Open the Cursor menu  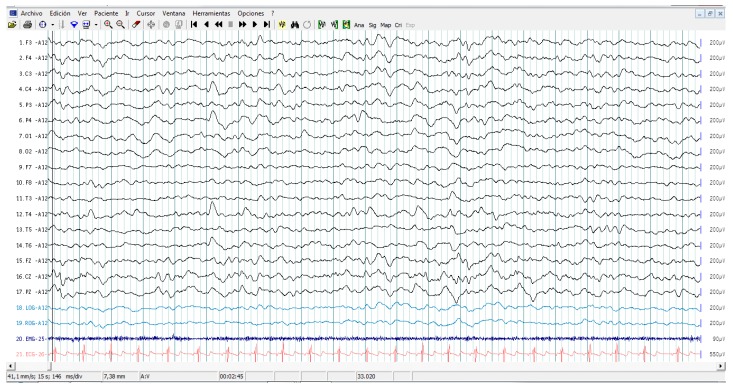[x=145, y=14]
